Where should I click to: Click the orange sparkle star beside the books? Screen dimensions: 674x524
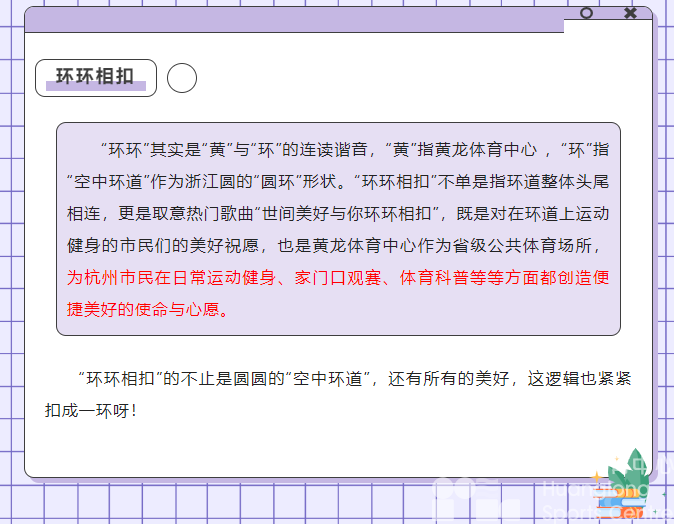[x=596, y=478]
